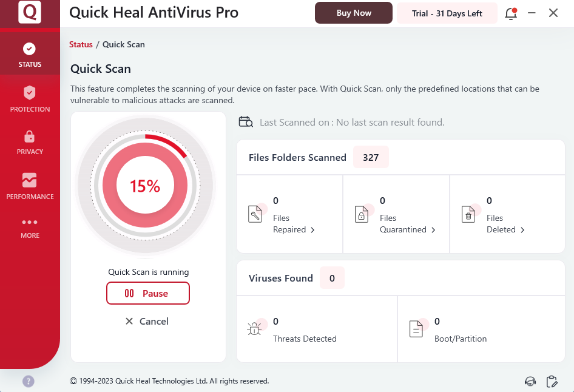Go to the Privacy section
The image size is (574, 392).
point(30,142)
